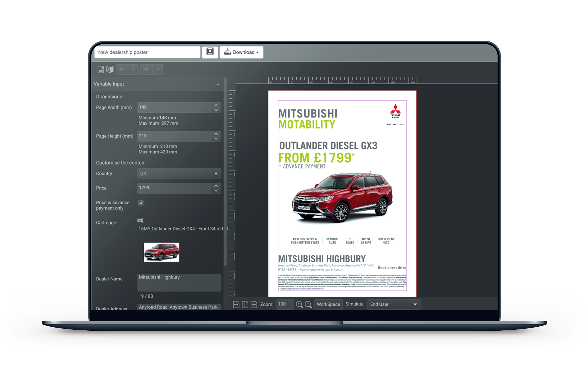Click the fit to width icon
This screenshot has width=588, height=366.
click(x=236, y=305)
